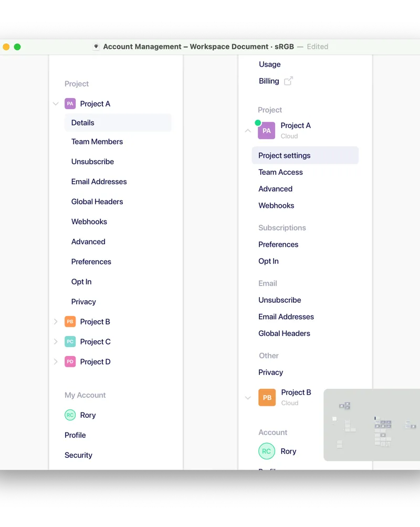This screenshot has height=527, width=420.
Task: Open Unsubscribe under Email section
Action: (x=279, y=300)
